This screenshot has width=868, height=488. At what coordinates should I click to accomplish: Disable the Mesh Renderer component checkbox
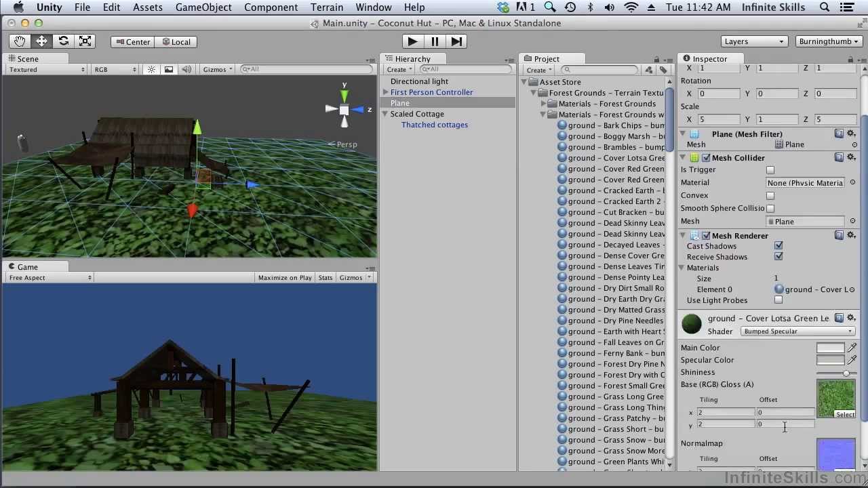tap(706, 236)
